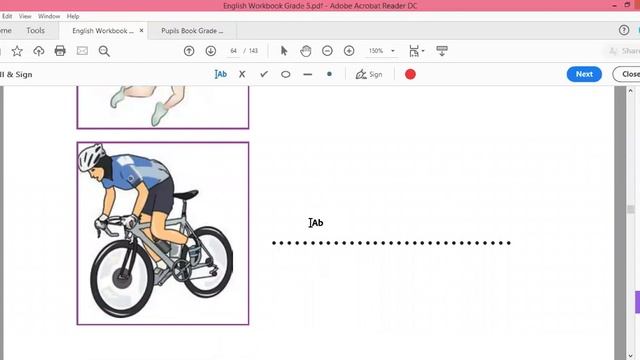Open the Sign tool
The image size is (640, 360).
(369, 74)
